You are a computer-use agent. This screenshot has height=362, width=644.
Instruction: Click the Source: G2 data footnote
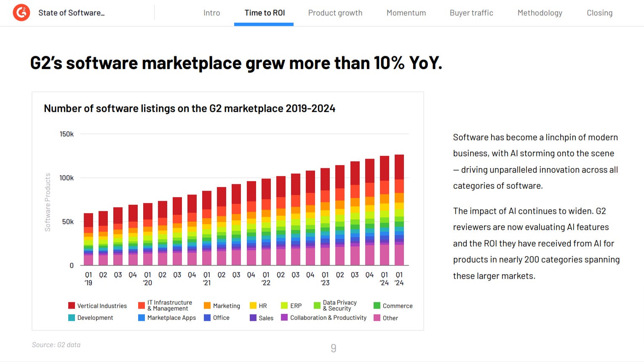(56, 345)
